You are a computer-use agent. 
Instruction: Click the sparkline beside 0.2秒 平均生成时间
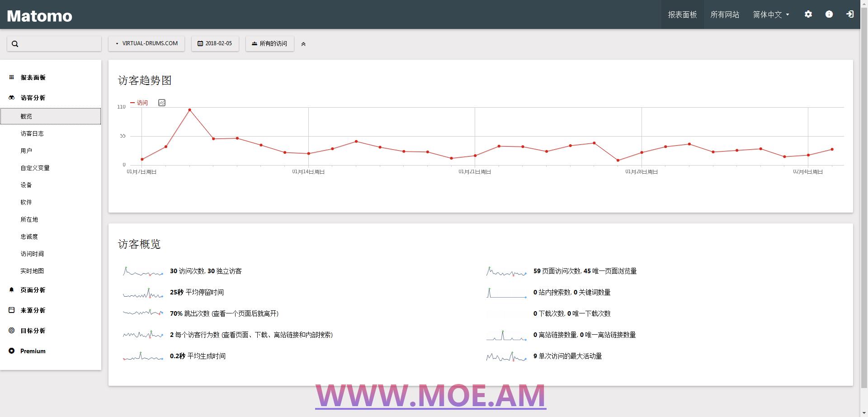143,356
